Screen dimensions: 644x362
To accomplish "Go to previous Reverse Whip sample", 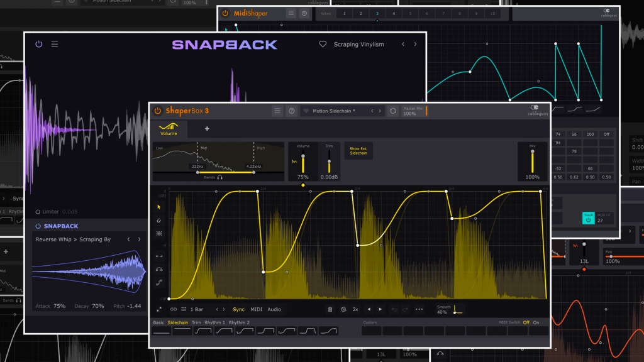I will tap(128, 239).
